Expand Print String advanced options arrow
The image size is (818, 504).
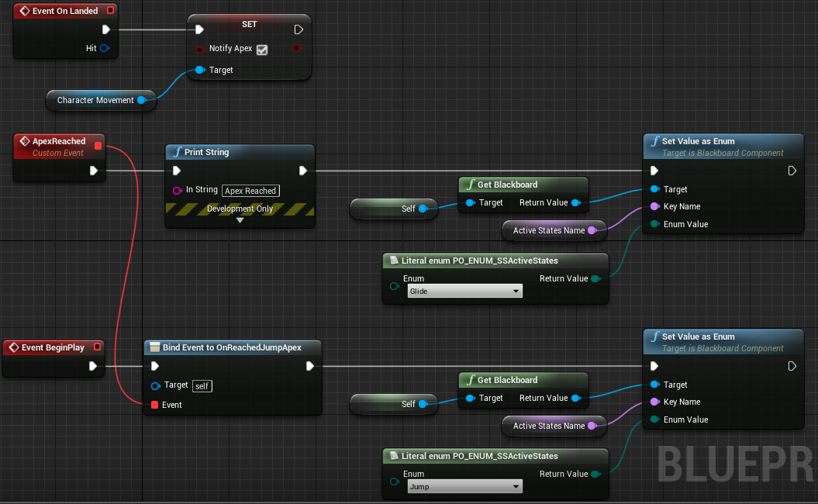(240, 220)
